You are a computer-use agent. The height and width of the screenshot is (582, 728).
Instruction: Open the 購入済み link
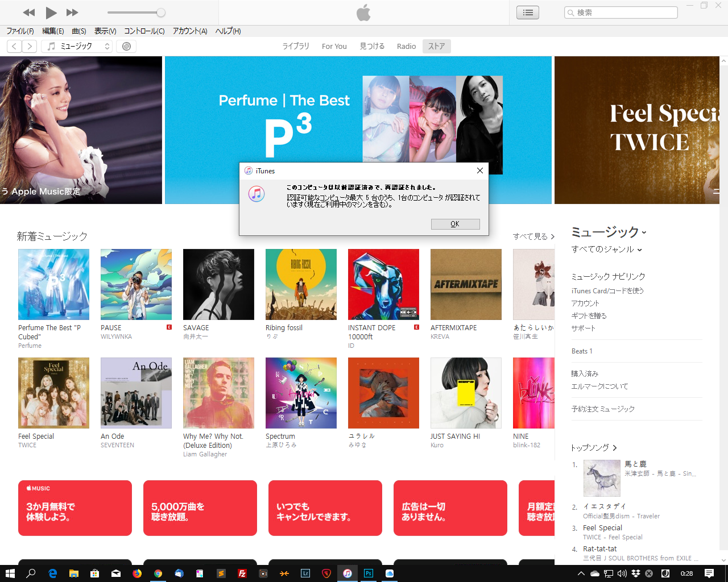pyautogui.click(x=585, y=374)
